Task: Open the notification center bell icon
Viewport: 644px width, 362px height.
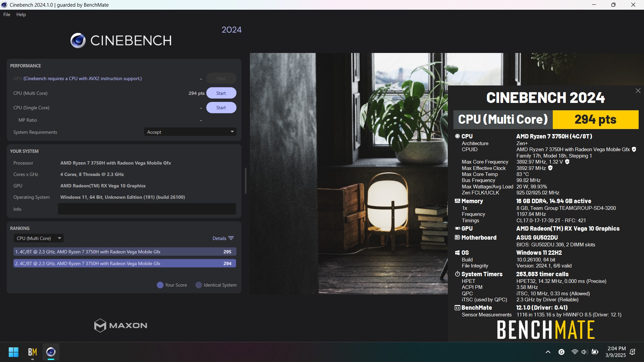Action: [633, 352]
